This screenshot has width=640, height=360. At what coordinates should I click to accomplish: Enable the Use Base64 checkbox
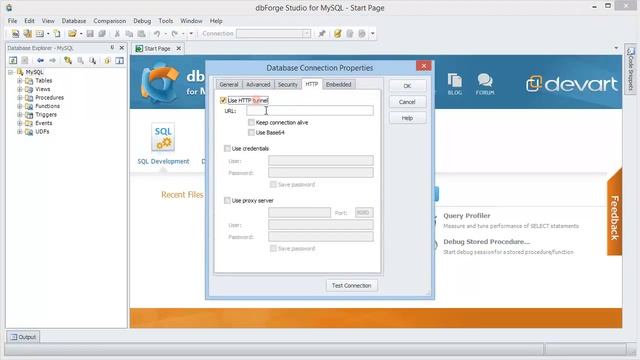point(251,133)
